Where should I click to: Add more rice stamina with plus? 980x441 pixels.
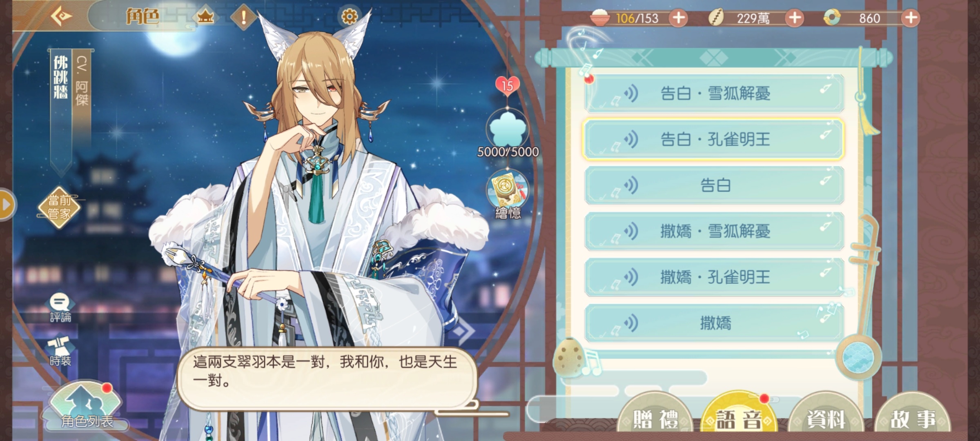coord(678,18)
